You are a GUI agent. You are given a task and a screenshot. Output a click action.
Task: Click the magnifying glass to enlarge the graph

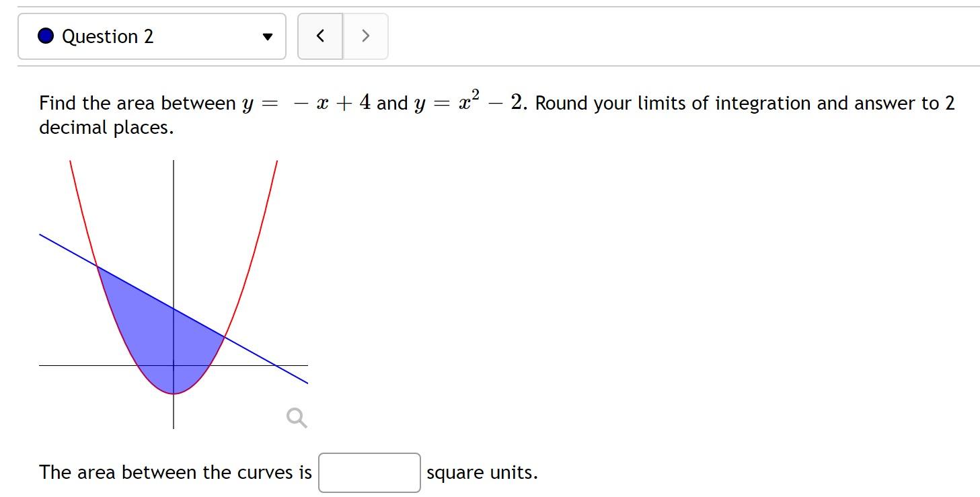[x=296, y=418]
